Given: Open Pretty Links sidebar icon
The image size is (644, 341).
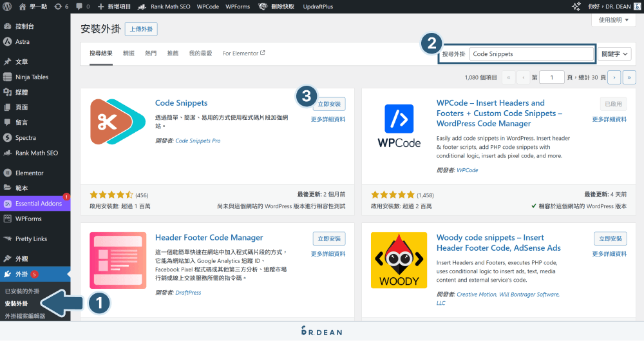Looking at the screenshot, I should 7,239.
